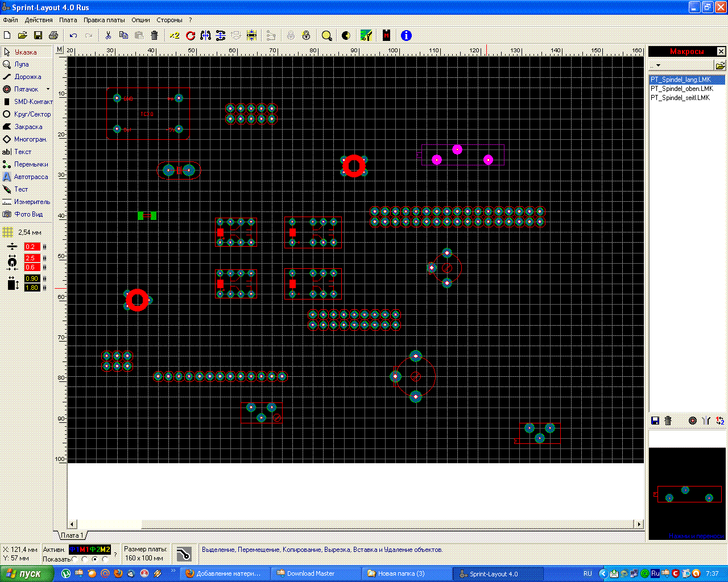Choose the Многогран. polygon tool

pos(27,139)
